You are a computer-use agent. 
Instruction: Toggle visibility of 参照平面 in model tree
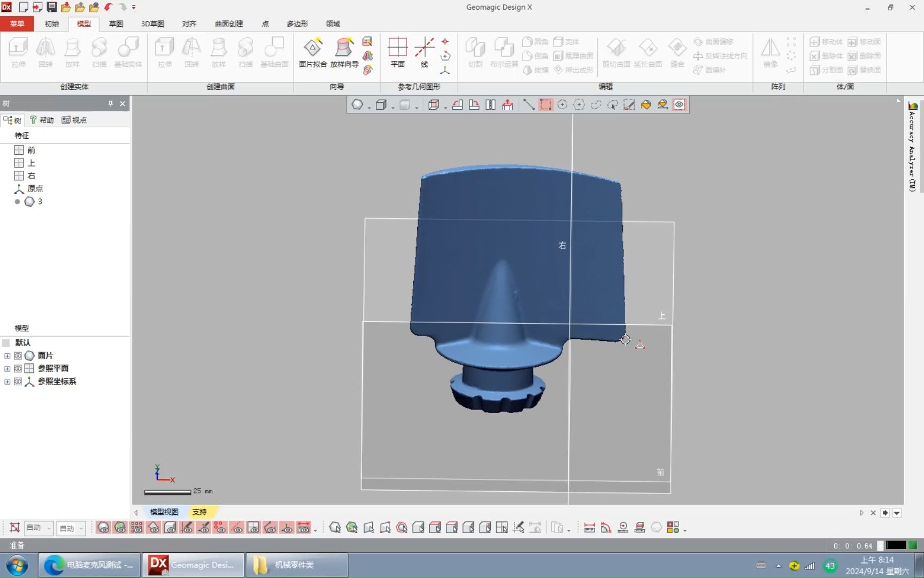coord(18,368)
